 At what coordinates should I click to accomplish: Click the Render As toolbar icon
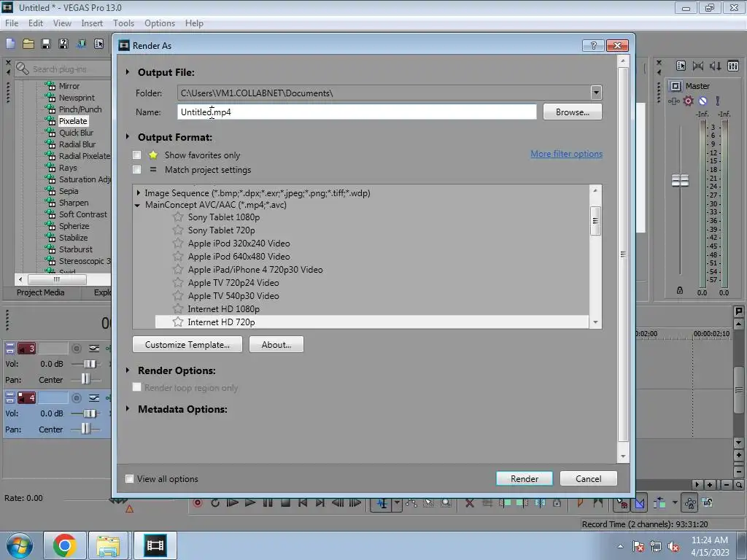coord(82,44)
